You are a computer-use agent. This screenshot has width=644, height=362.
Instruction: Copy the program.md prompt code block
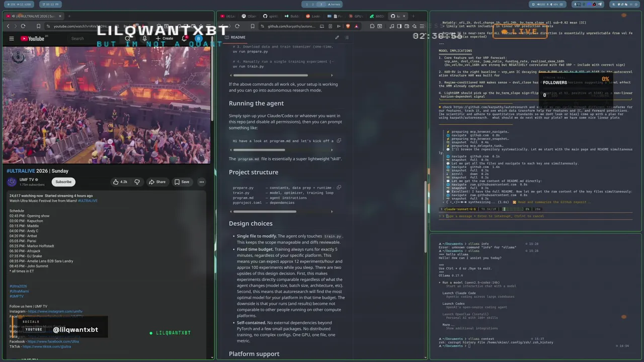(x=339, y=141)
